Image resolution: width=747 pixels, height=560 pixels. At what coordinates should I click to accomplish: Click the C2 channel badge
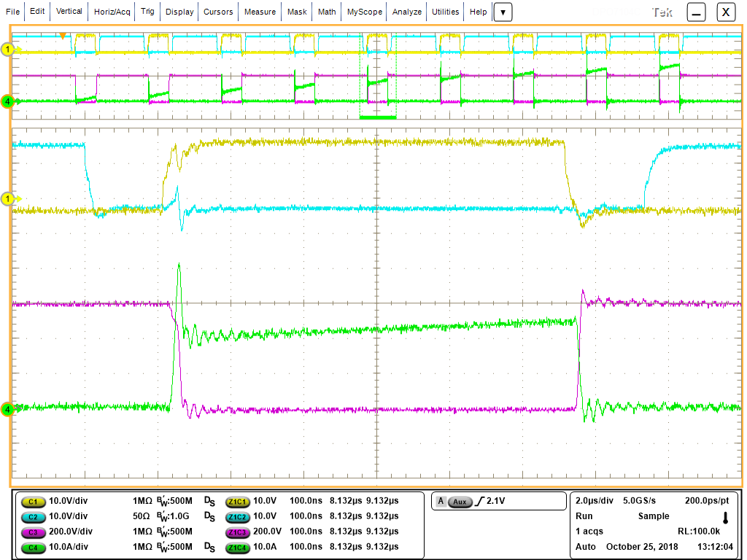(x=32, y=517)
